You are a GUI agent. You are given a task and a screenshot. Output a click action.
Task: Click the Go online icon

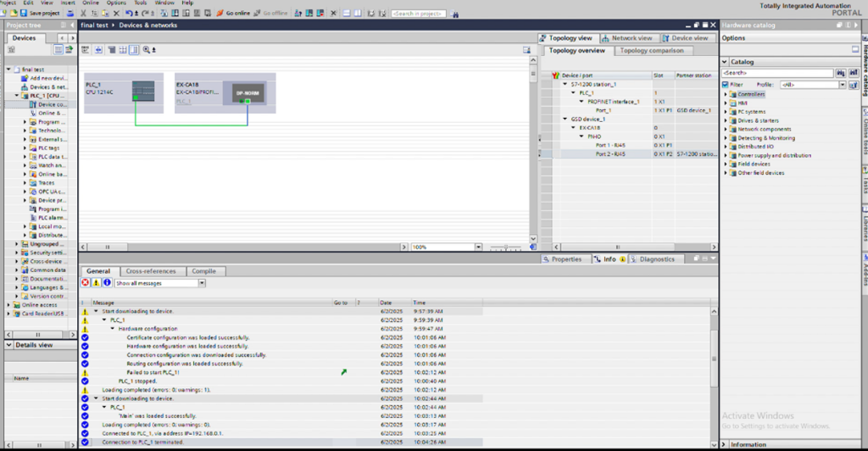(220, 13)
